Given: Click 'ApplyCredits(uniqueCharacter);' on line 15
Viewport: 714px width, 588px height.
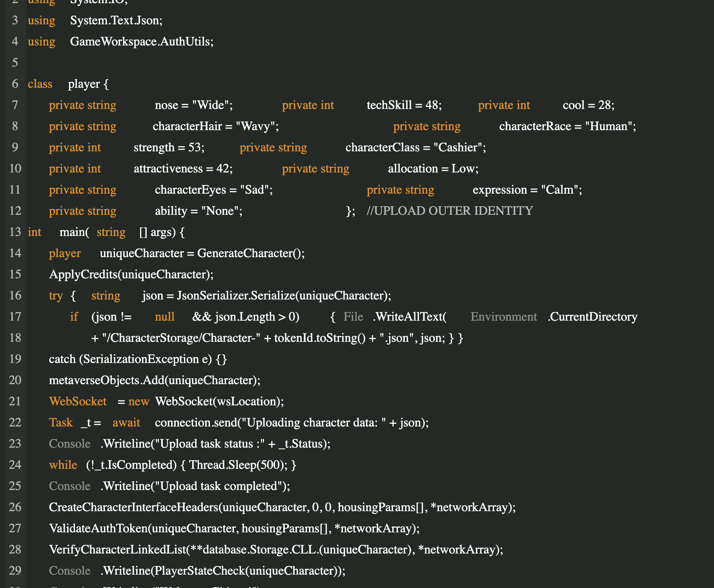Looking at the screenshot, I should click(x=131, y=274).
